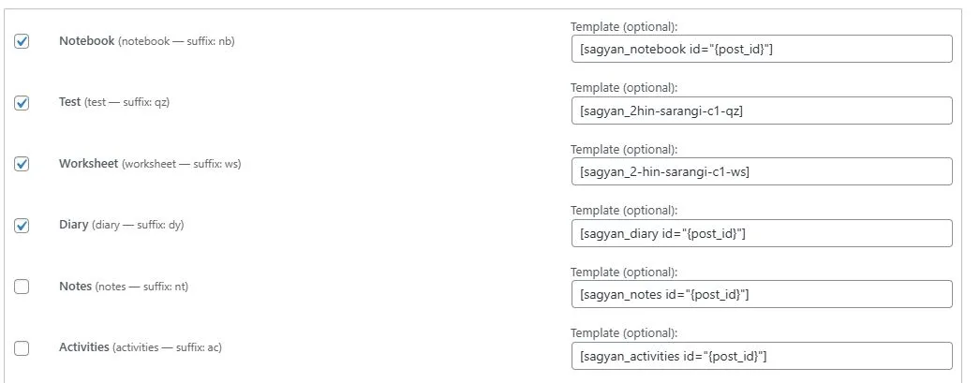Viewport: 980px width, 383px height.
Task: Enable the Notes checkbox
Action: click(22, 287)
